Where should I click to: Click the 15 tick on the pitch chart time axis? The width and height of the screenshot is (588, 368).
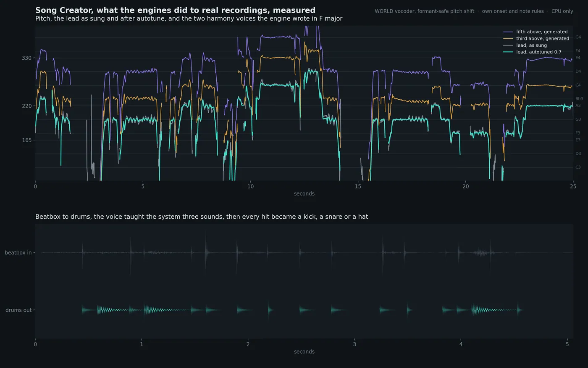tap(358, 186)
